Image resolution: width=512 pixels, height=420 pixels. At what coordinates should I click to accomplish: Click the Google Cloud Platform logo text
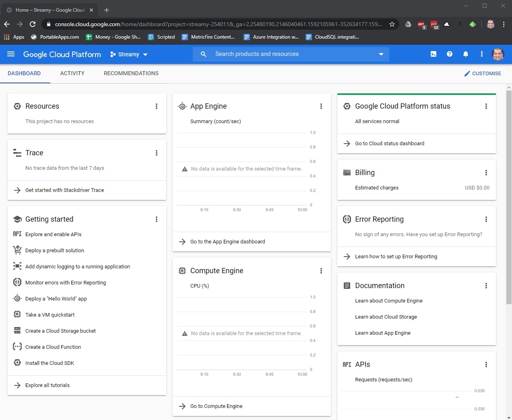(62, 54)
